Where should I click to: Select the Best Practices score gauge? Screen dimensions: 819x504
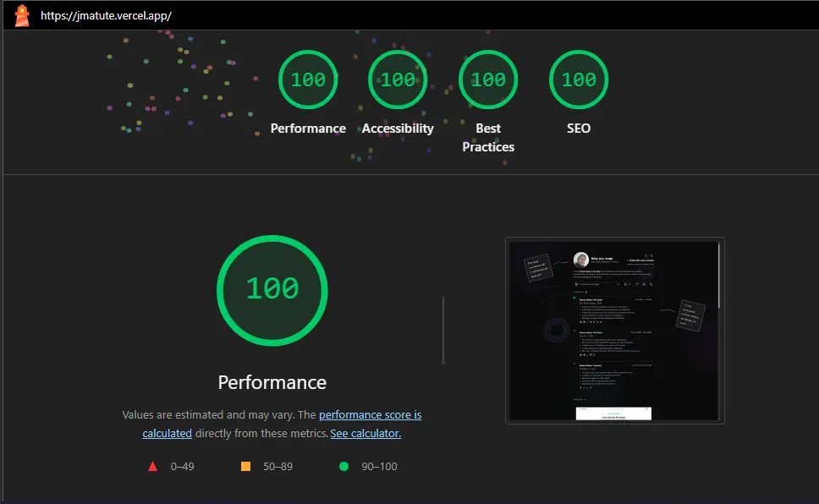488,79
